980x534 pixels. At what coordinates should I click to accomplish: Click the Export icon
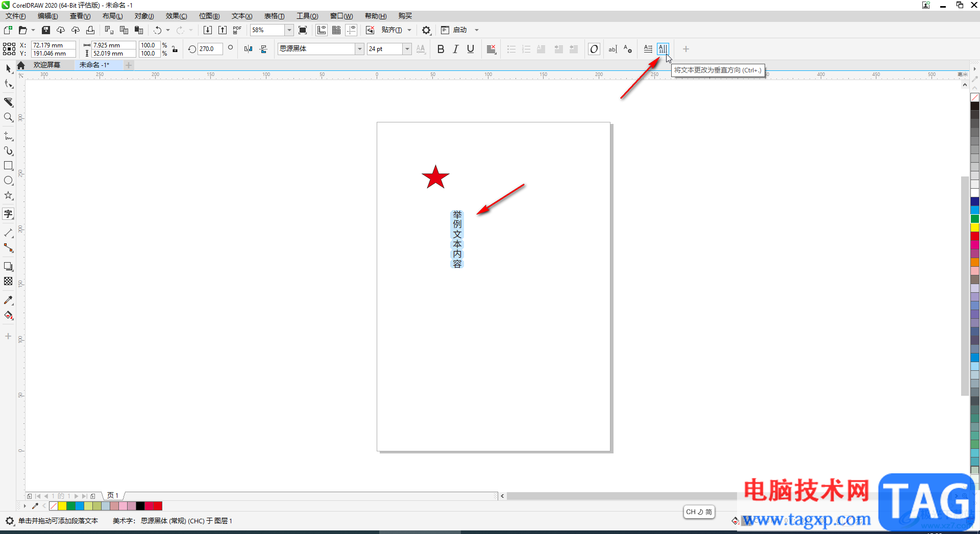point(223,30)
